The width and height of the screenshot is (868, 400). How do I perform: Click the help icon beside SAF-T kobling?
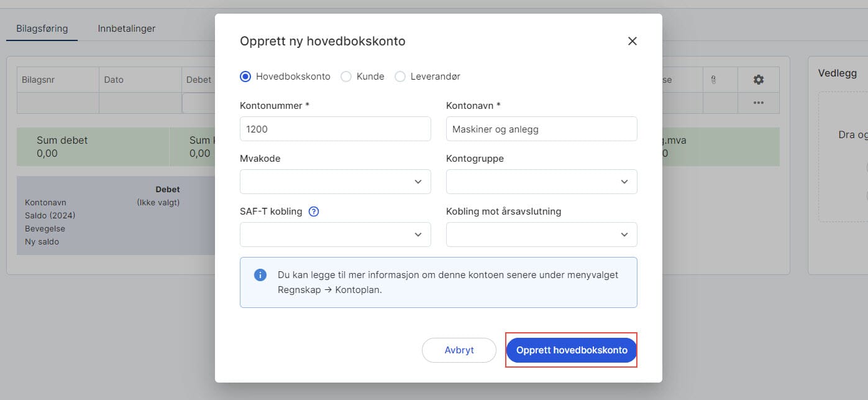click(x=314, y=211)
